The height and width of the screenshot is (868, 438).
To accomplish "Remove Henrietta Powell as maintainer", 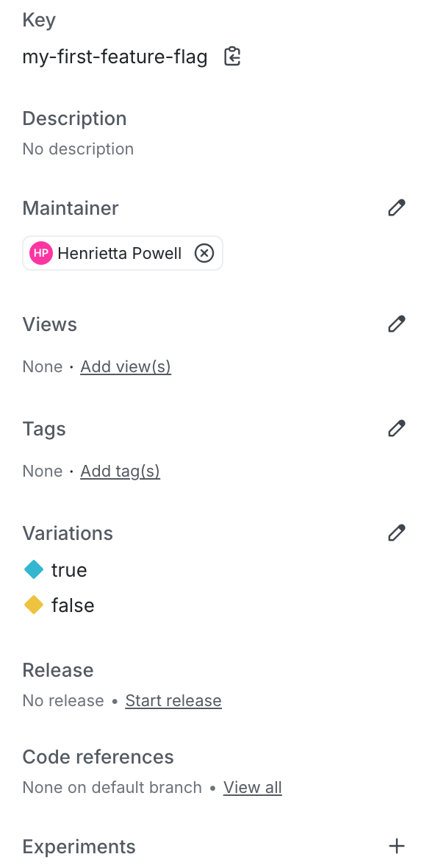I will [204, 253].
